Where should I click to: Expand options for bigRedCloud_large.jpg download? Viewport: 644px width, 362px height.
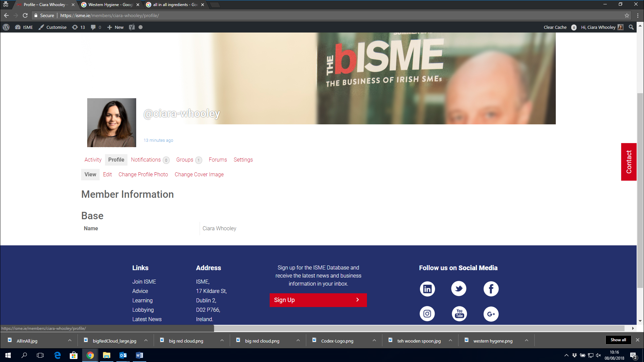pyautogui.click(x=146, y=340)
